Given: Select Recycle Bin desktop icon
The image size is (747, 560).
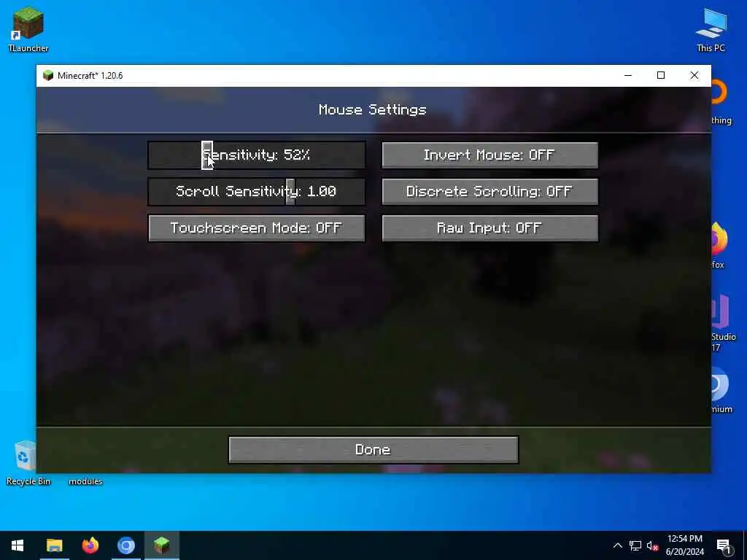Looking at the screenshot, I should [28, 463].
